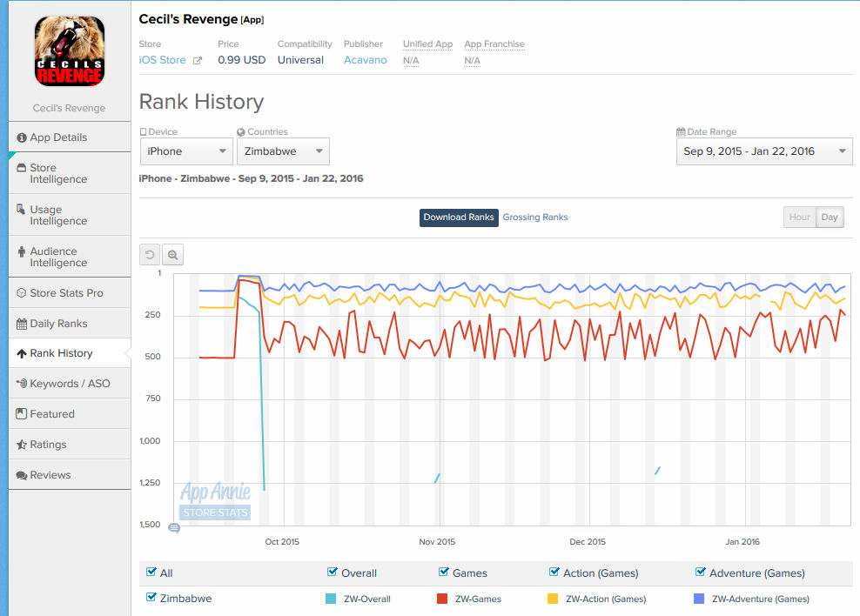Switch to Grossing Ranks
Viewport: 860px width, 616px height.
(x=534, y=217)
